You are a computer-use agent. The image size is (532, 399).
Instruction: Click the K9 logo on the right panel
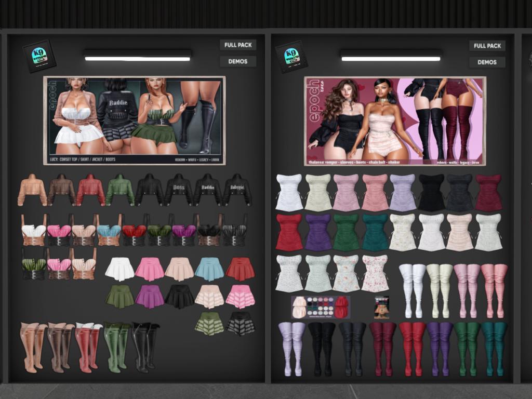pos(291,57)
